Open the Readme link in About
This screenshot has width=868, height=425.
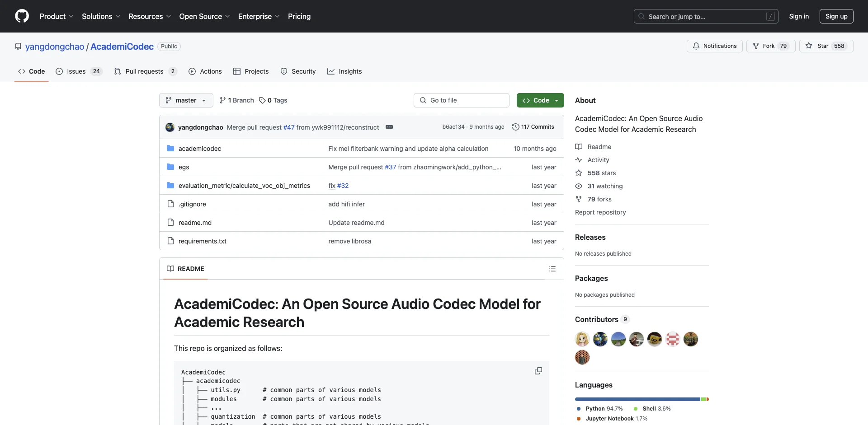tap(593, 147)
